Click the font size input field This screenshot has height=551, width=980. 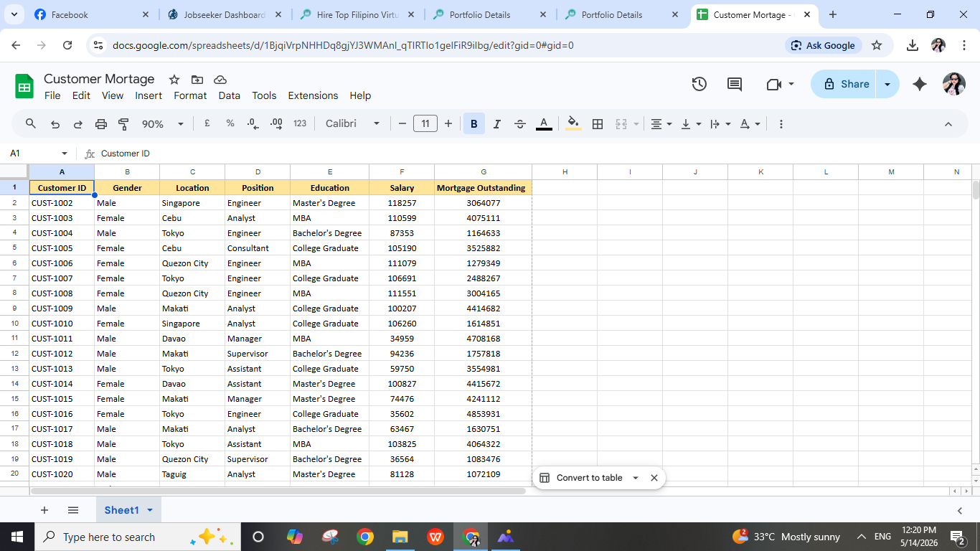pos(425,124)
